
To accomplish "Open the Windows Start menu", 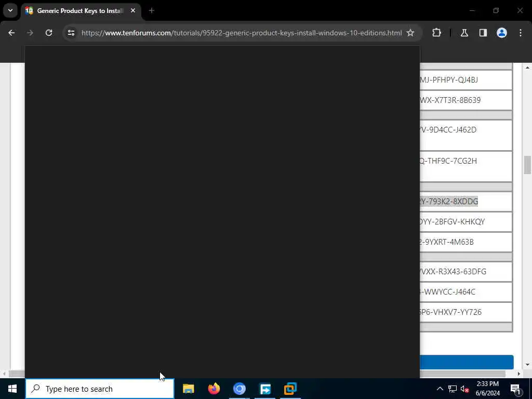I will click(x=12, y=389).
